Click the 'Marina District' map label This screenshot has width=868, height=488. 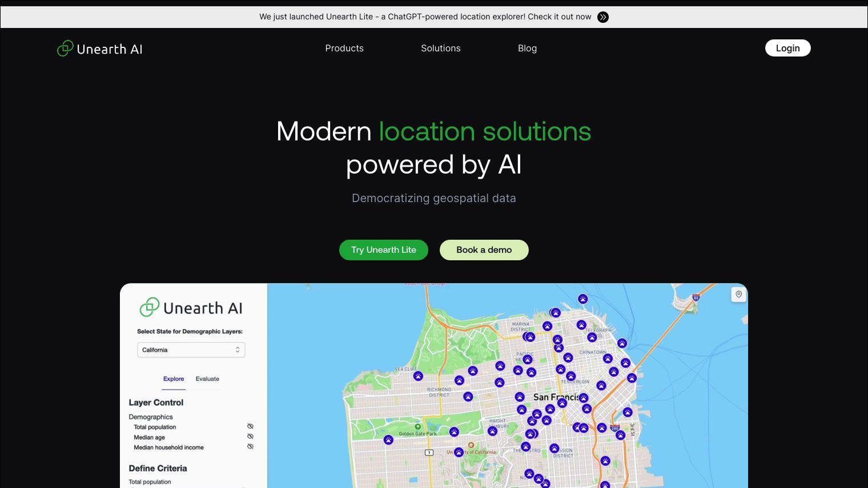tap(520, 326)
